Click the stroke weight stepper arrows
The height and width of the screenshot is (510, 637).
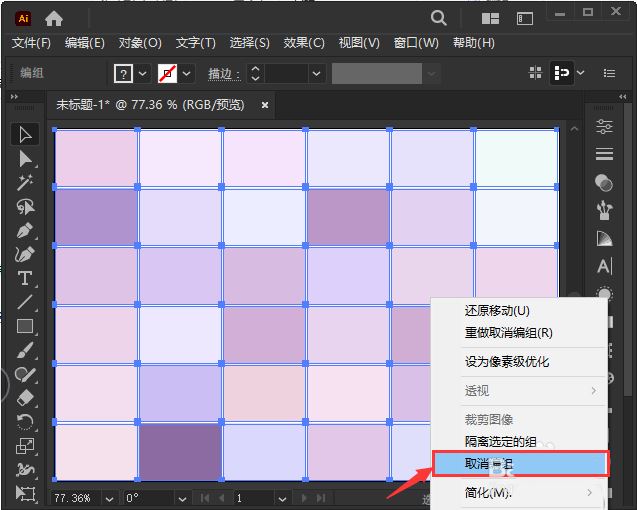point(255,74)
